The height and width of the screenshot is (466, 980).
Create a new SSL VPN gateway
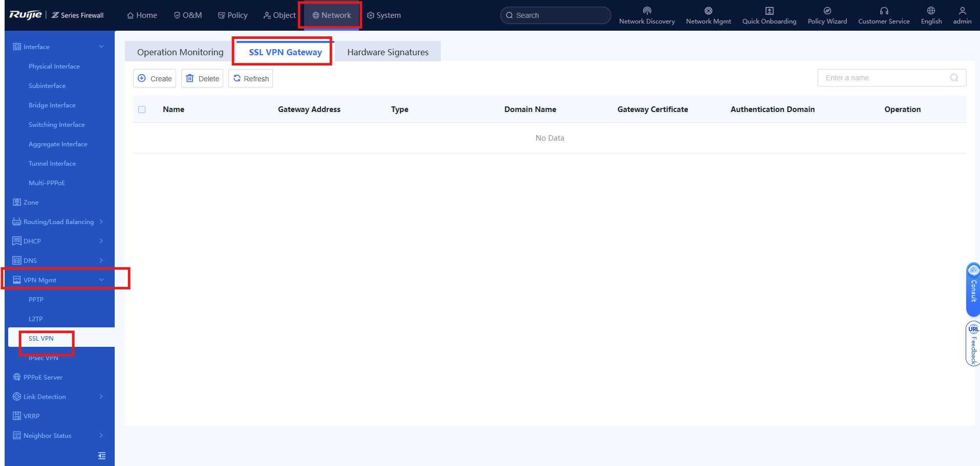(155, 78)
